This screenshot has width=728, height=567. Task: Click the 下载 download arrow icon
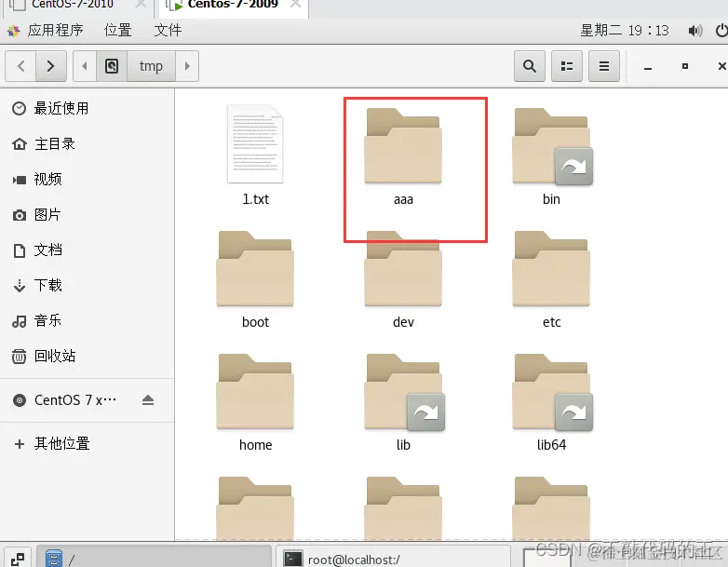(19, 285)
